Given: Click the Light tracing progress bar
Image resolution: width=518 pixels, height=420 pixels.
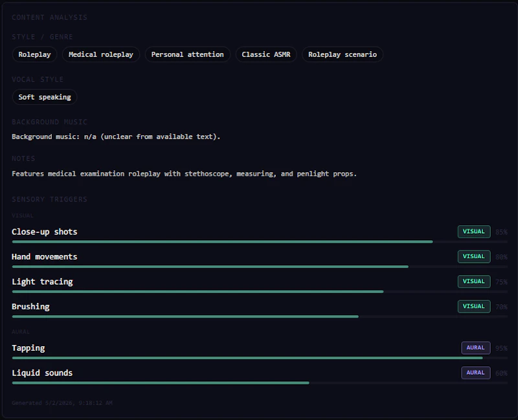Looking at the screenshot, I should [260, 292].
